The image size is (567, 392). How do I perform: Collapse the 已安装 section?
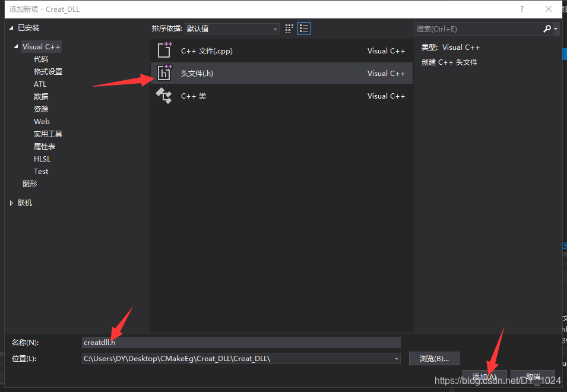click(x=11, y=28)
